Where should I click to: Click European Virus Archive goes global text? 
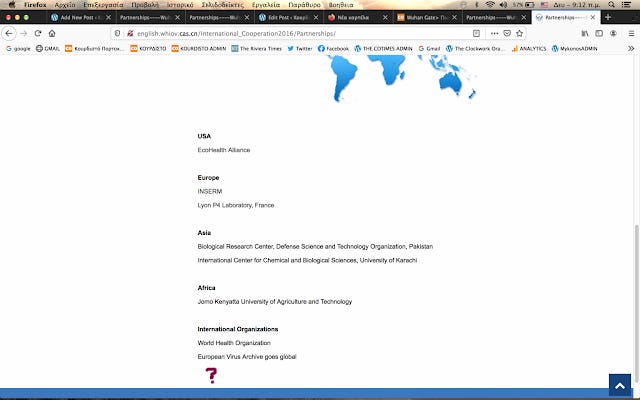click(x=247, y=357)
